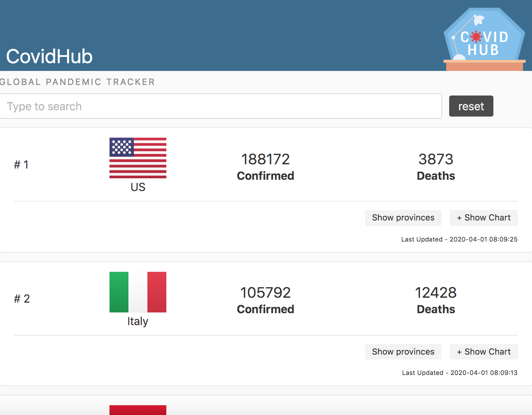This screenshot has width=532, height=415.
Task: Click the Deaths label under 12428
Action: 436,309
